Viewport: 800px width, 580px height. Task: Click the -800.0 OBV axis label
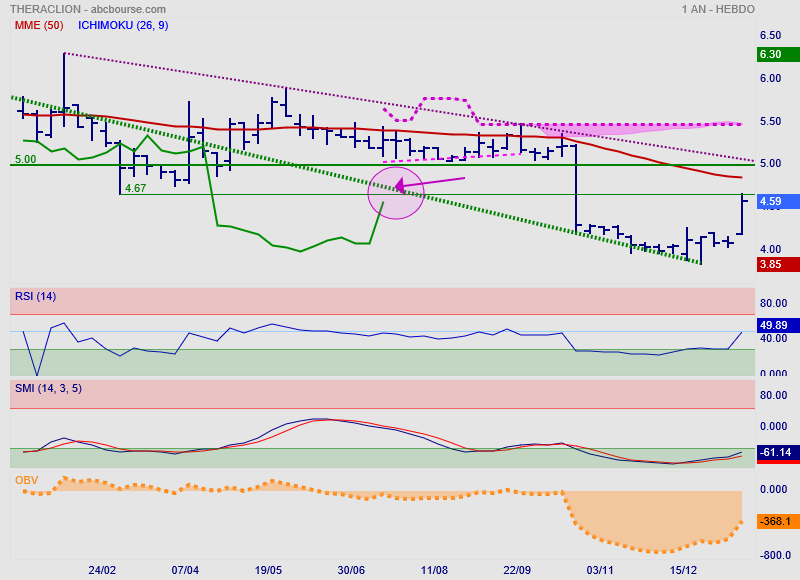pos(775,555)
